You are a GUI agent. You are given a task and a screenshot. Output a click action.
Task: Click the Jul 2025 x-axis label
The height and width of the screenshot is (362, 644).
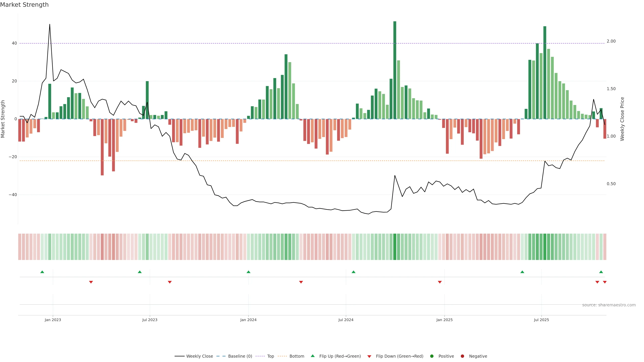[x=541, y=320]
